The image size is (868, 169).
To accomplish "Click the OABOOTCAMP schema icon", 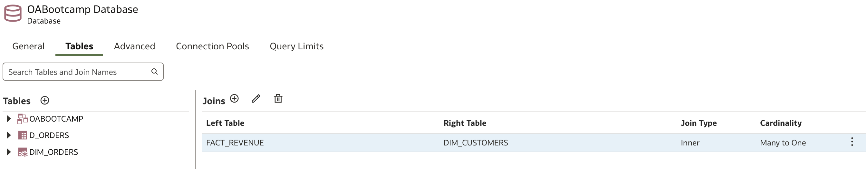I will (x=23, y=119).
